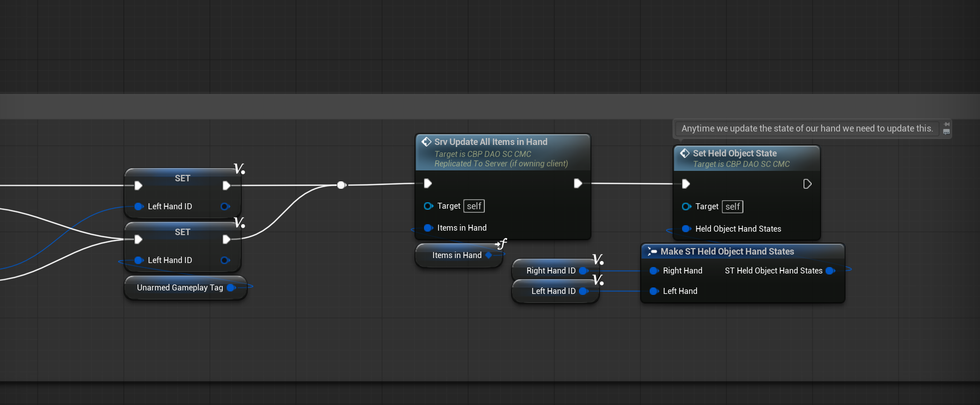Click the Right Hand input pin on Make ST node
This screenshot has width=980, height=405.
(654, 271)
